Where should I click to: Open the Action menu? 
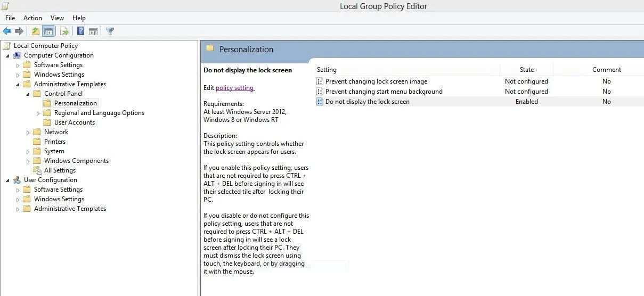pyautogui.click(x=32, y=18)
